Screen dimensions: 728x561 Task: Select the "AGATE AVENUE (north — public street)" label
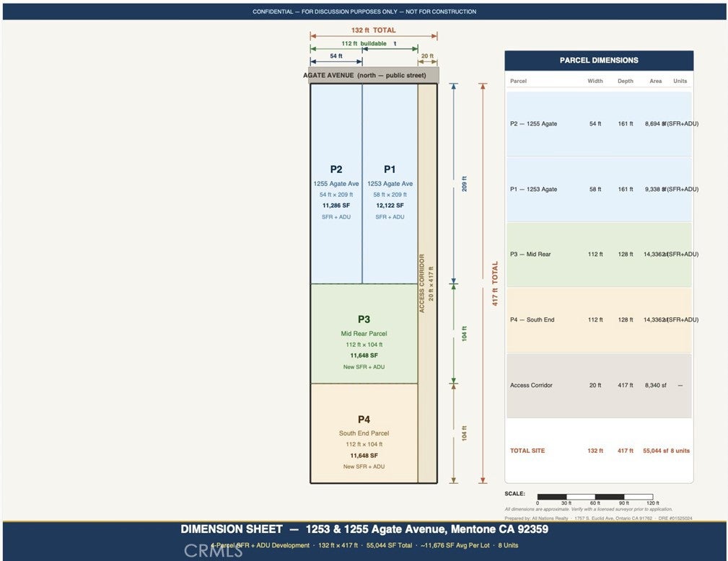click(364, 75)
